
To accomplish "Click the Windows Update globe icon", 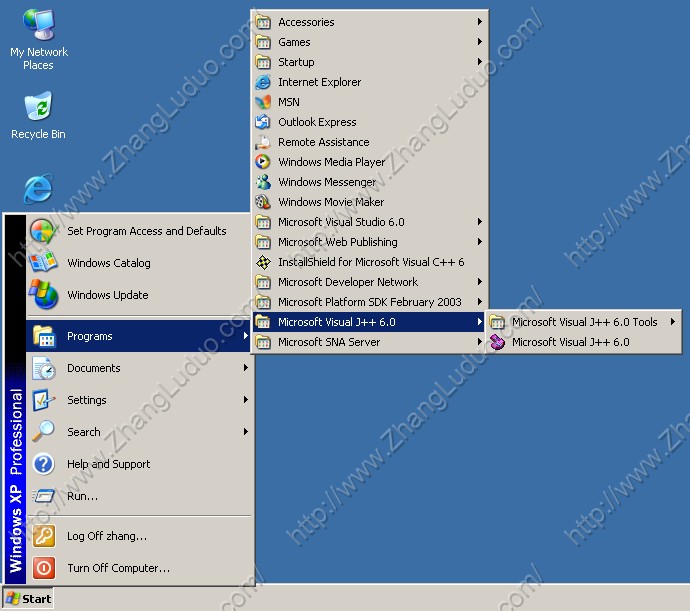I will click(43, 294).
